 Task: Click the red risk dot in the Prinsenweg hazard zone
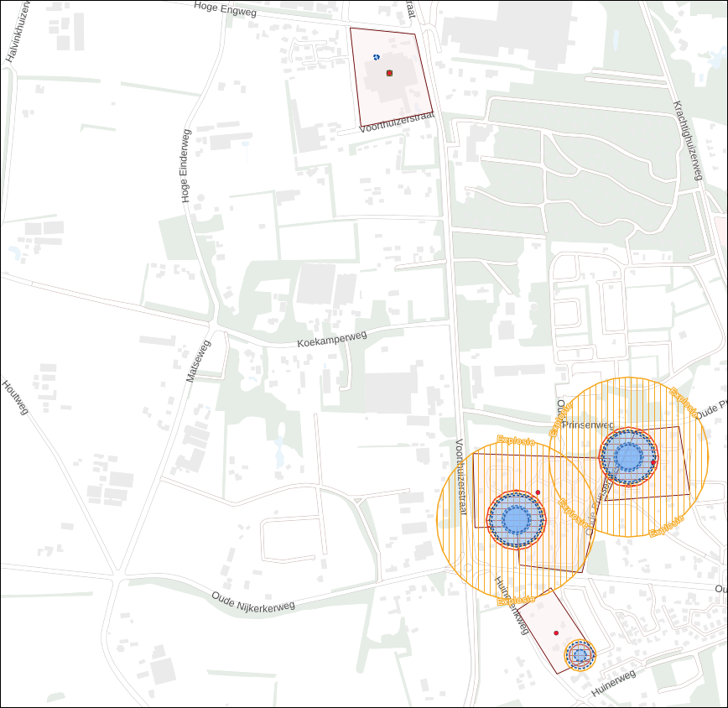click(653, 462)
